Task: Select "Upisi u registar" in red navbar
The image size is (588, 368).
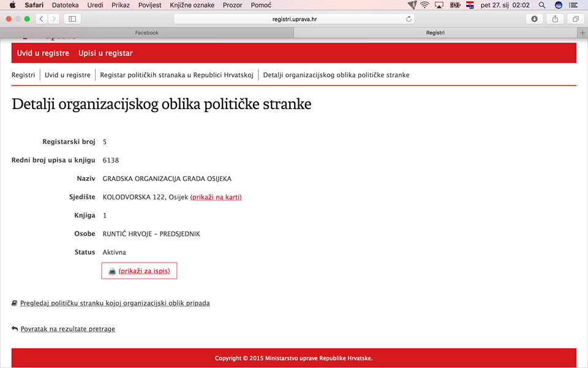Action: (x=105, y=53)
